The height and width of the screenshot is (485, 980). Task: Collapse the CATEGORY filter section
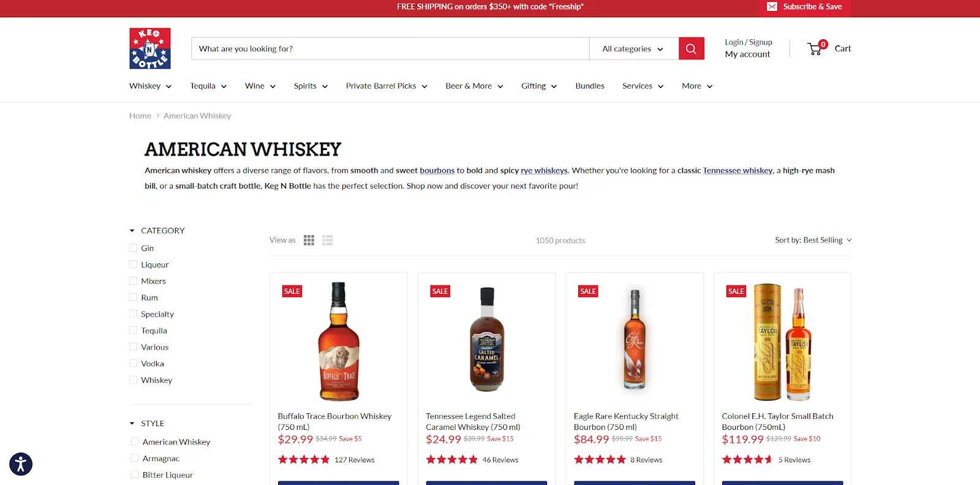pyautogui.click(x=157, y=231)
